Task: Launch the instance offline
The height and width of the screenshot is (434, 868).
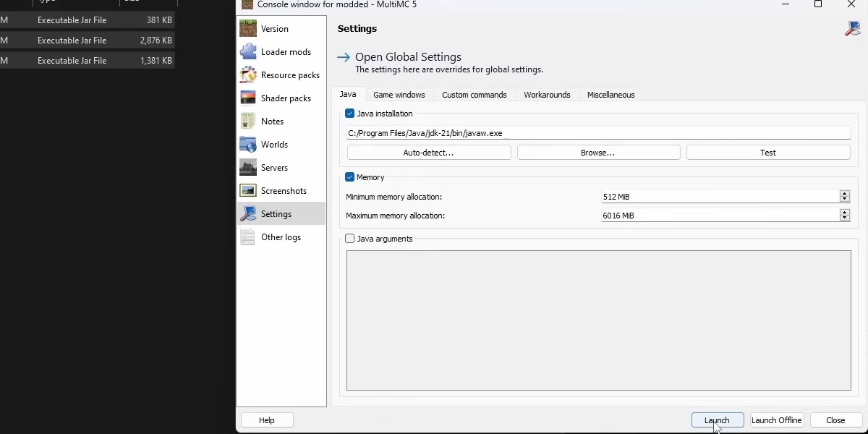Action: coord(776,420)
